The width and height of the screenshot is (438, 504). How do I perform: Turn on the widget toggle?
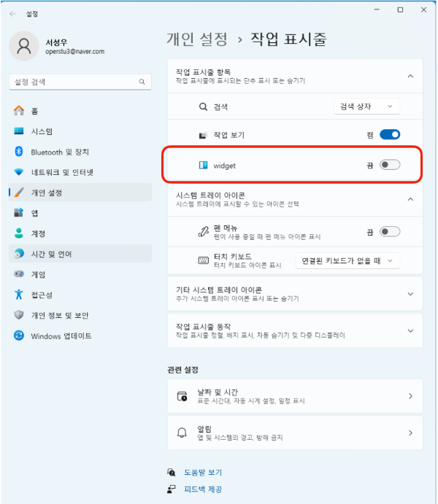390,165
